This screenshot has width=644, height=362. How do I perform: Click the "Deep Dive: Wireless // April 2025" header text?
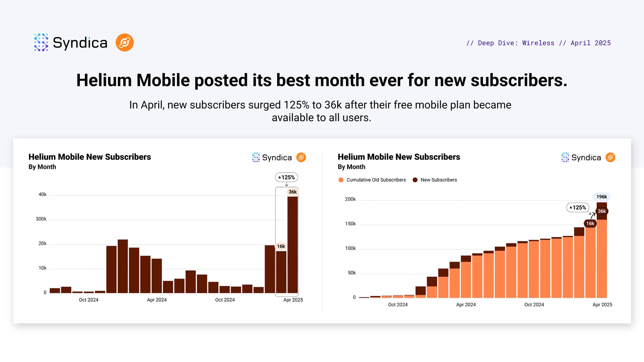(x=538, y=43)
